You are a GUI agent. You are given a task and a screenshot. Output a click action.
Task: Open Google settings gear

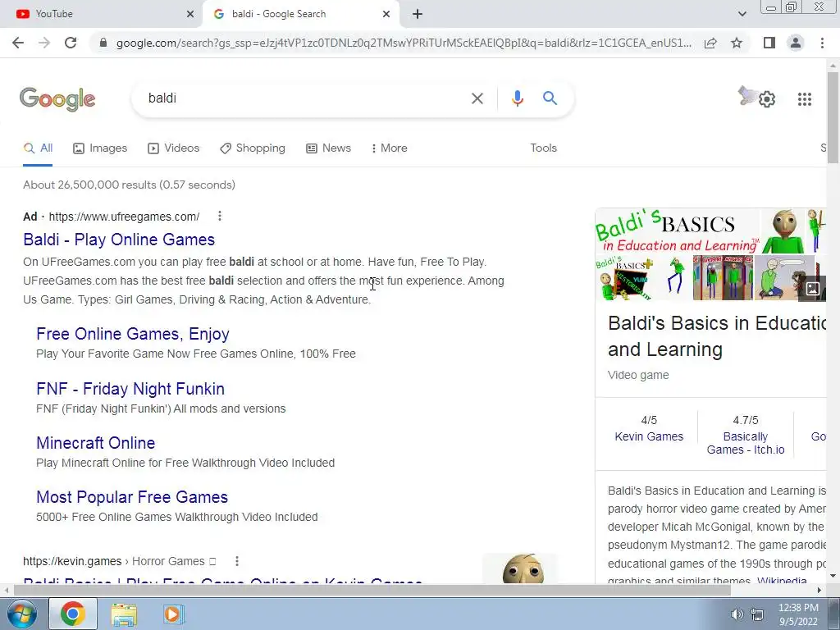pyautogui.click(x=767, y=99)
